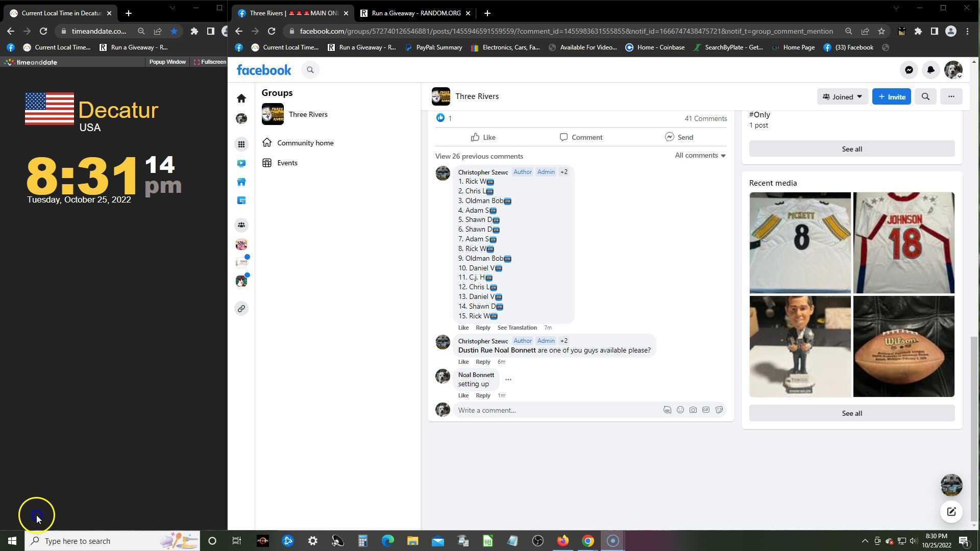Screen dimensions: 980x551
Task: Switch to Run a Giveaway RANDOM.ORG tab
Action: click(415, 13)
